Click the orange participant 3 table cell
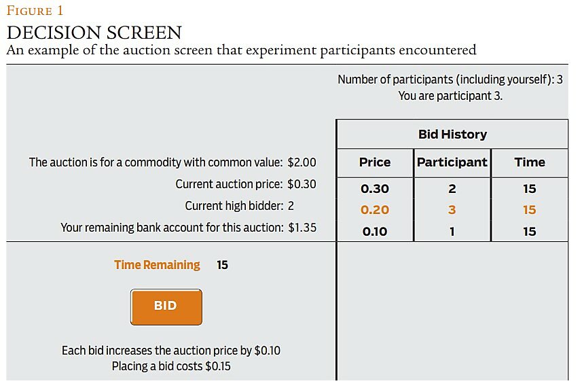582x392 pixels. point(452,210)
